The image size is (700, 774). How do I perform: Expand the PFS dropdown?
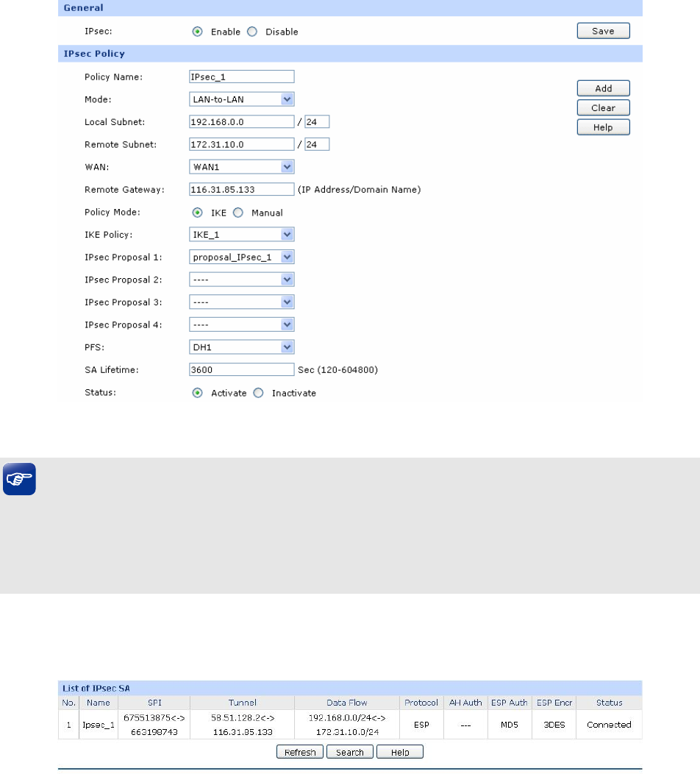click(241, 347)
